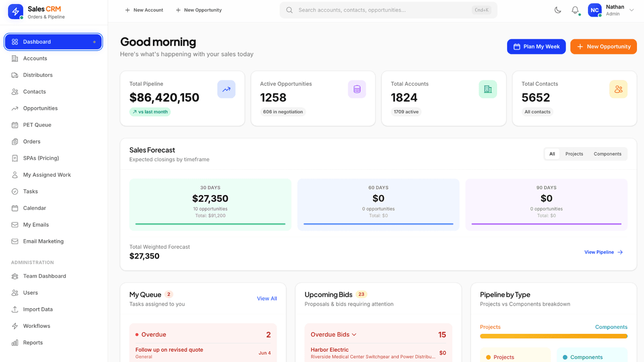Open Calendar icon in sidebar

15,208
